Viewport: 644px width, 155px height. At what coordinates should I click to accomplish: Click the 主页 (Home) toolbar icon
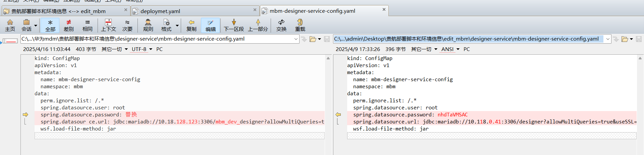(10, 25)
